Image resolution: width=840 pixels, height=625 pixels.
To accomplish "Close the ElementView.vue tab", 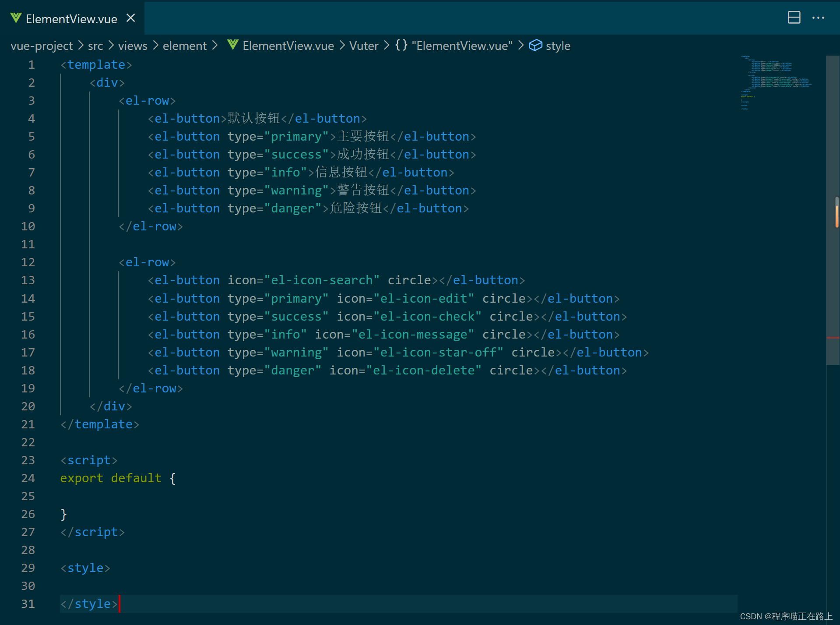I will click(x=130, y=18).
